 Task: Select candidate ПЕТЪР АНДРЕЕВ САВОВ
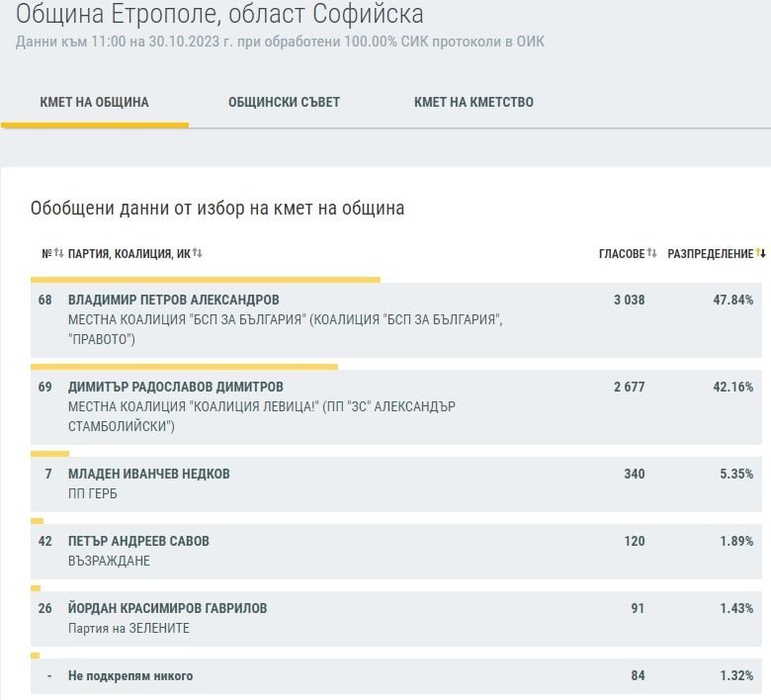coord(138,541)
